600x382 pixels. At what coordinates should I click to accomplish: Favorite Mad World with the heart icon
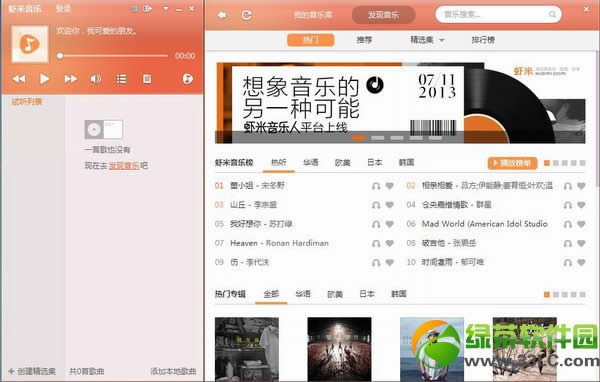[581, 224]
